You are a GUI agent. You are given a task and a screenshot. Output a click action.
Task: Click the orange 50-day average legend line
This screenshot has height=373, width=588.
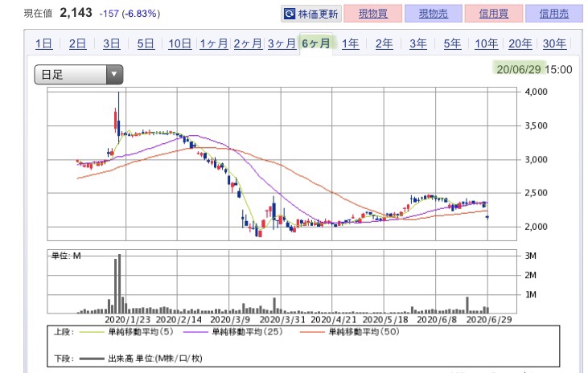click(312, 332)
